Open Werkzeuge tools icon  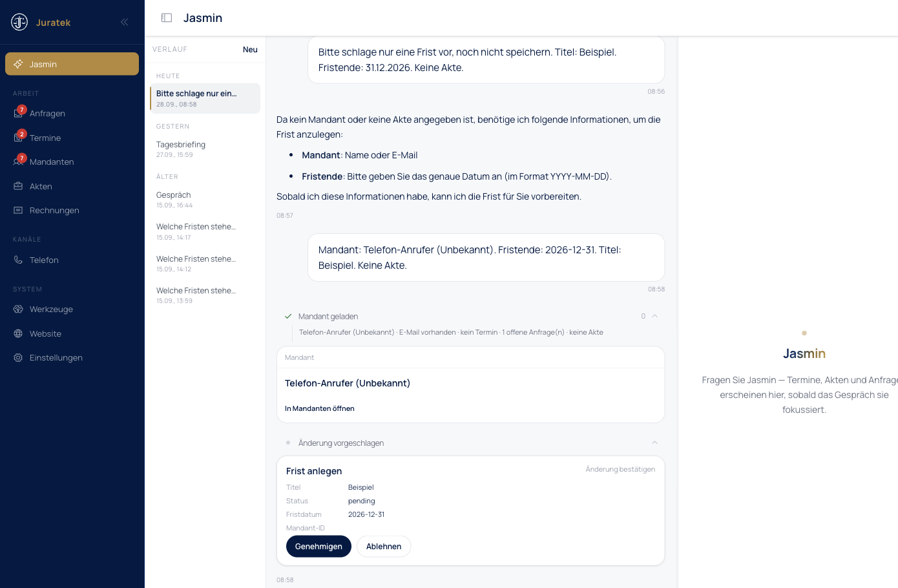click(x=18, y=309)
